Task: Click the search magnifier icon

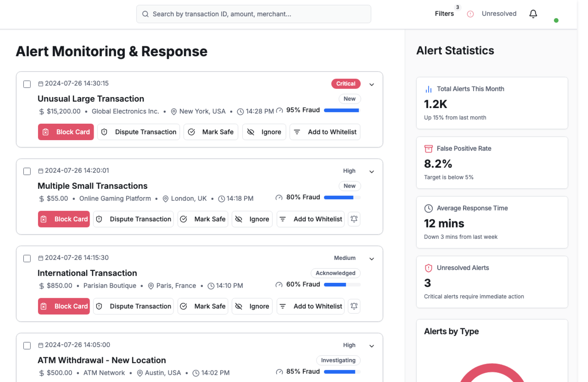Action: coord(145,14)
